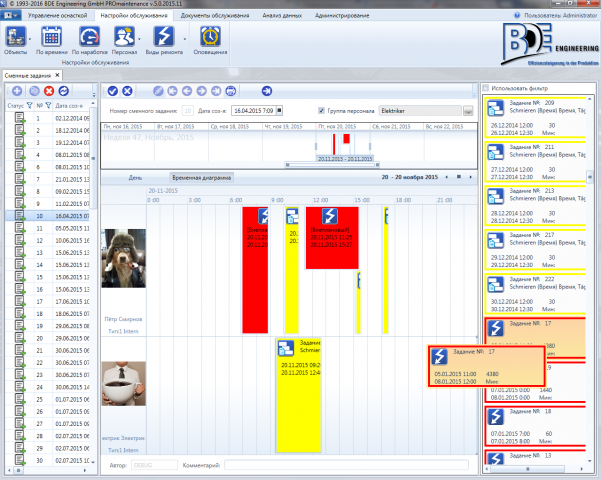Click the Статус column filter icon
601x480 pixels.
pyautogui.click(x=29, y=105)
